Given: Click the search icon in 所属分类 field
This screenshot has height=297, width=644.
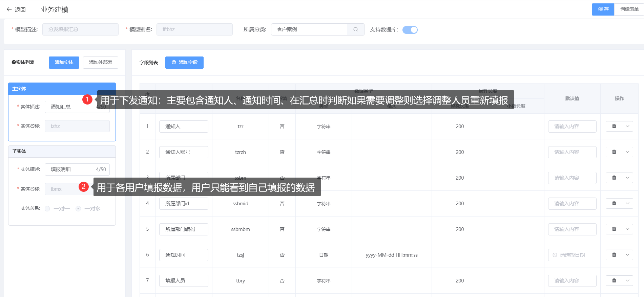Looking at the screenshot, I should [355, 29].
